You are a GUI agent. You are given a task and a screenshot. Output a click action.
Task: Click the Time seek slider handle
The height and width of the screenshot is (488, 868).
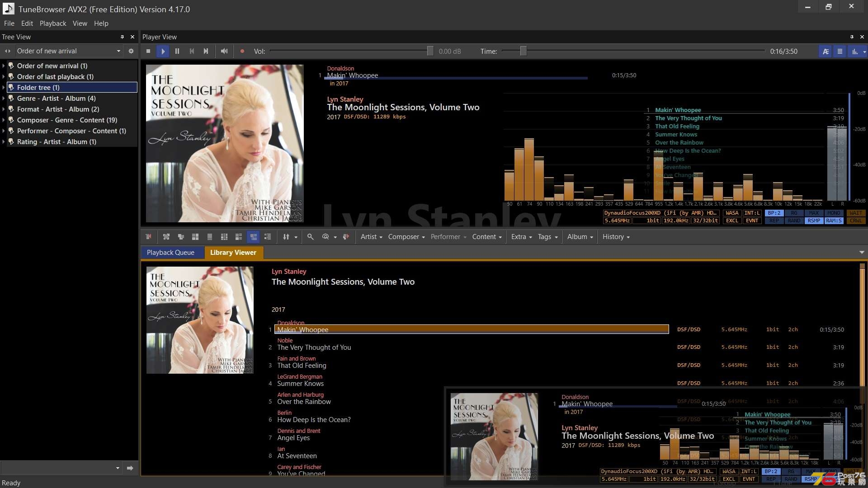[x=523, y=52]
